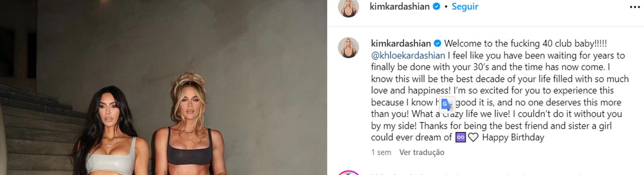
Task: Click the dark-haired woman in the photo
Action: point(108,133)
